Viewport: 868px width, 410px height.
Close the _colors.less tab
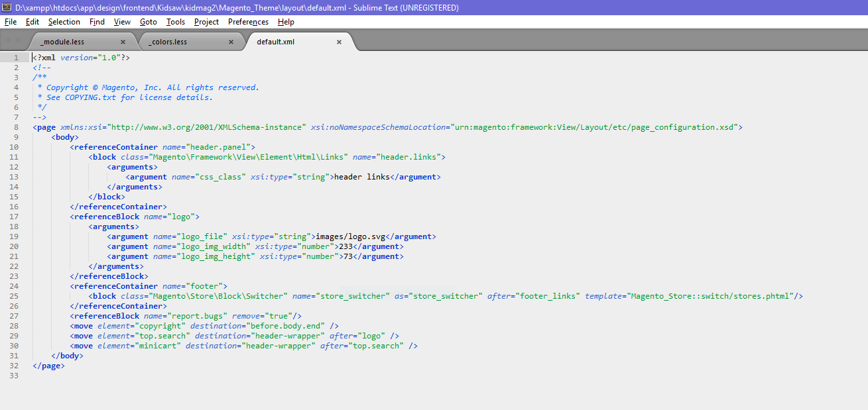click(x=231, y=42)
